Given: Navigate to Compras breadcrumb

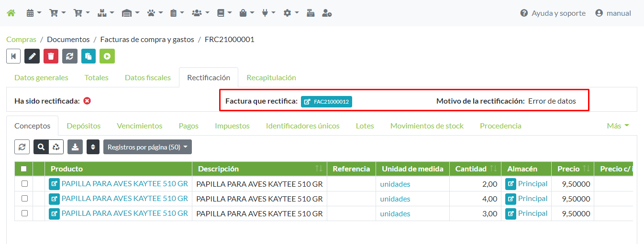Looking at the screenshot, I should 21,40.
